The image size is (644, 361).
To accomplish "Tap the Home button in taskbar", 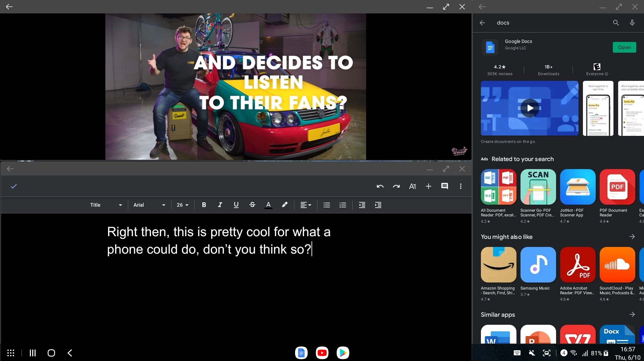I will pyautogui.click(x=51, y=353).
